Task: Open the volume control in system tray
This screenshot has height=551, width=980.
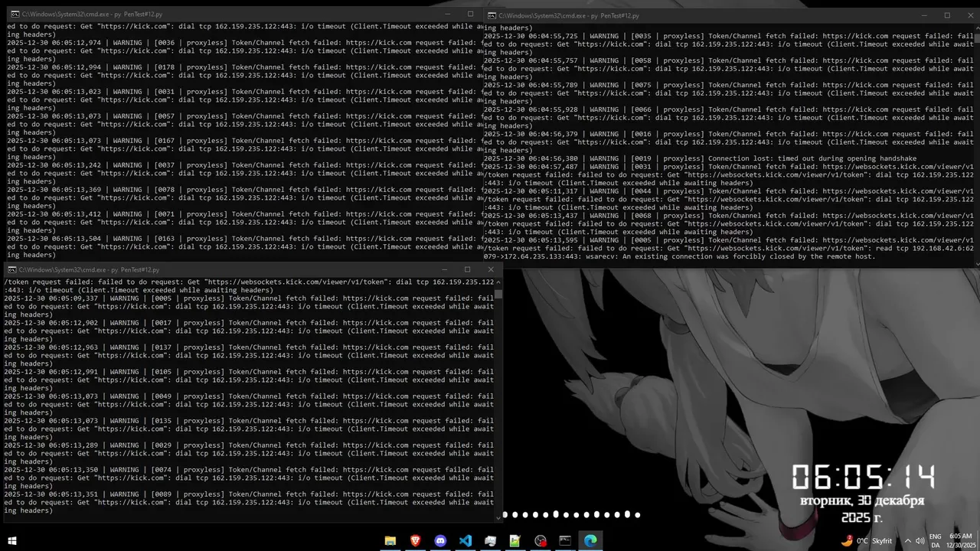Action: (x=920, y=541)
